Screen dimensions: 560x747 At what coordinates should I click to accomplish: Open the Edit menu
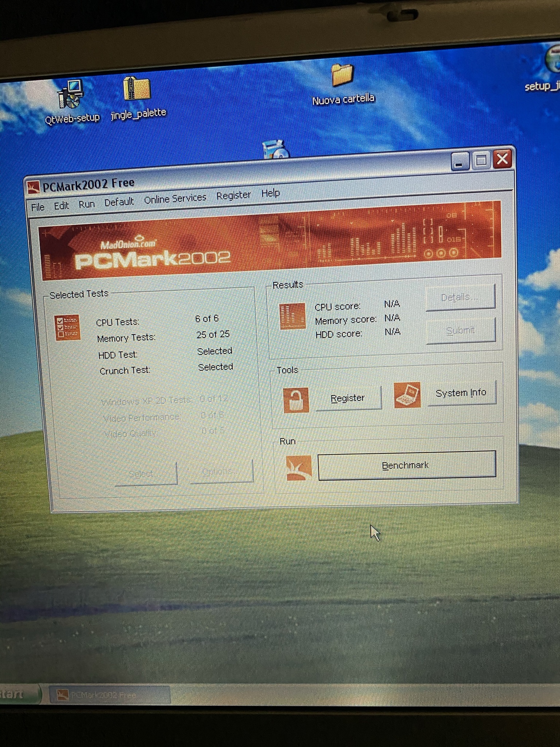point(61,206)
